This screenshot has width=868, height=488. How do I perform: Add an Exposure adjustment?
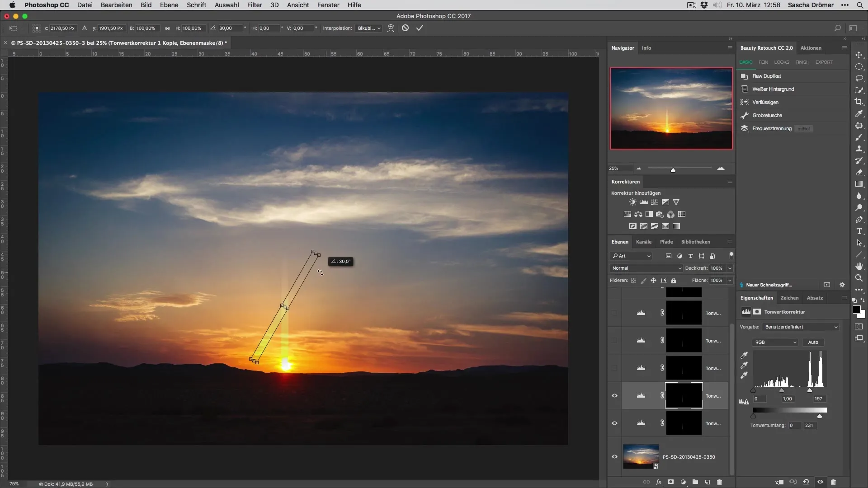coord(665,202)
